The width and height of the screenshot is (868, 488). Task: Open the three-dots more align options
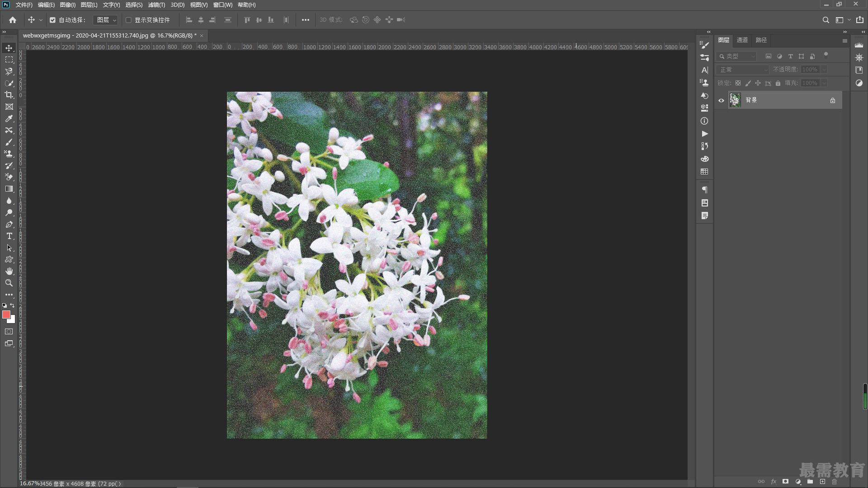click(306, 20)
